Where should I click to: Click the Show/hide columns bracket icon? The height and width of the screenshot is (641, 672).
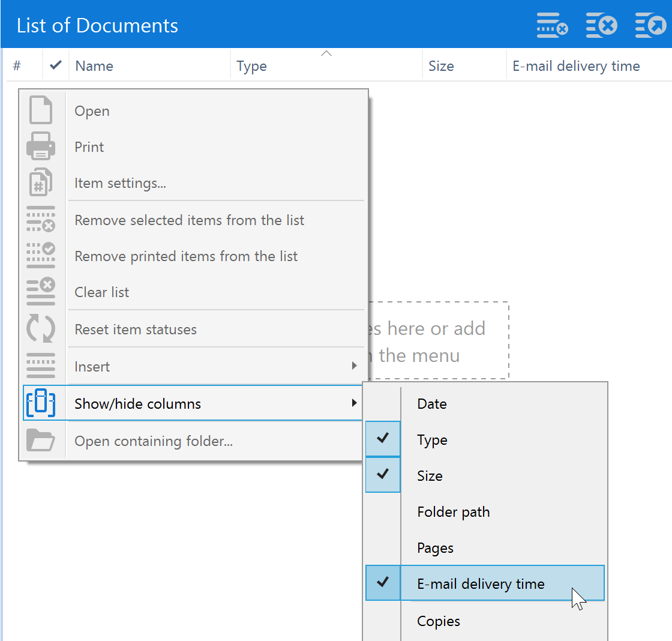point(41,403)
